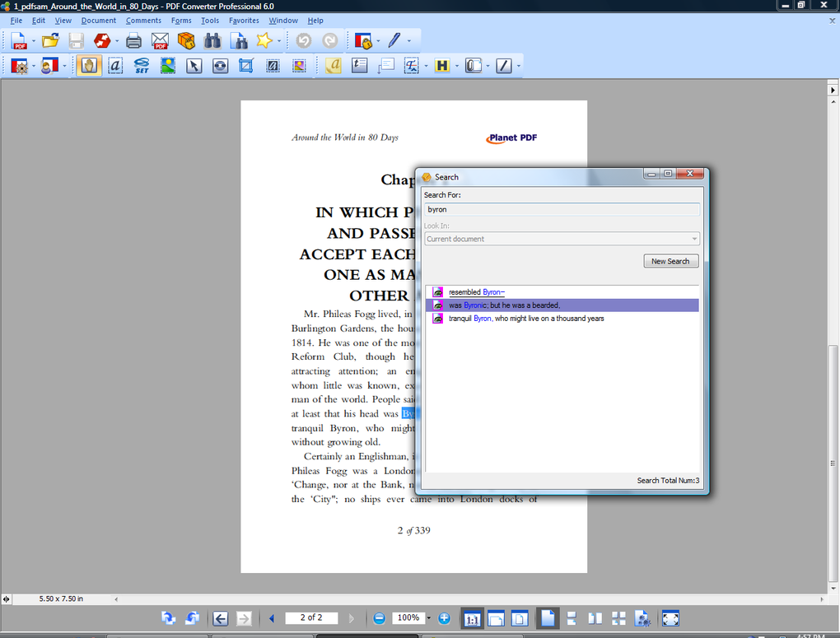The image size is (840, 638).
Task: Click the security padlock flag icon
Action: [363, 40]
